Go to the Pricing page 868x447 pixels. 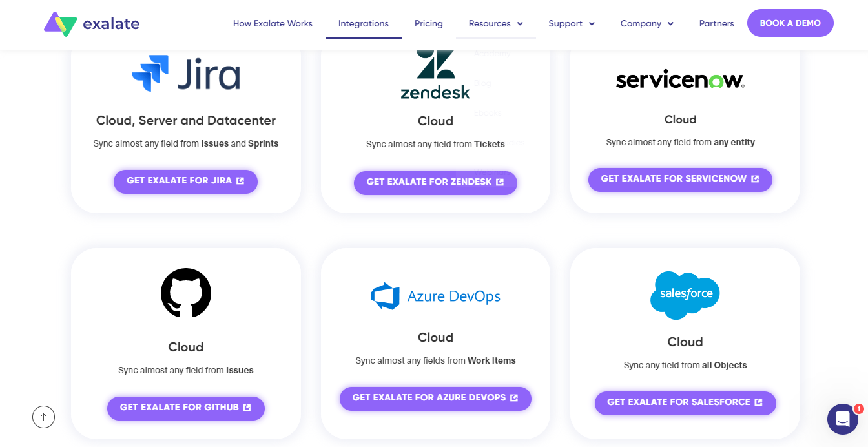click(429, 24)
